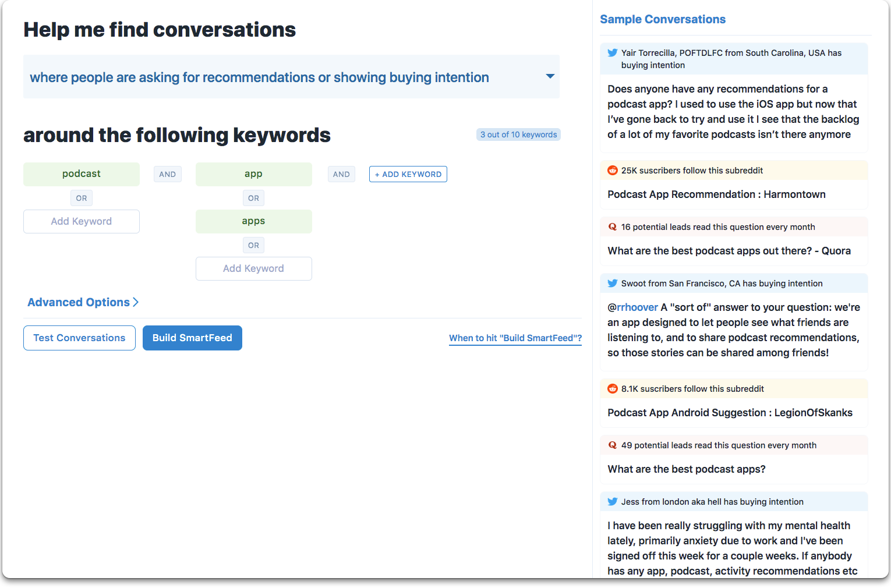Viewport: 891px width, 588px height.
Task: Open the conversation type dropdown arrow
Action: point(550,76)
